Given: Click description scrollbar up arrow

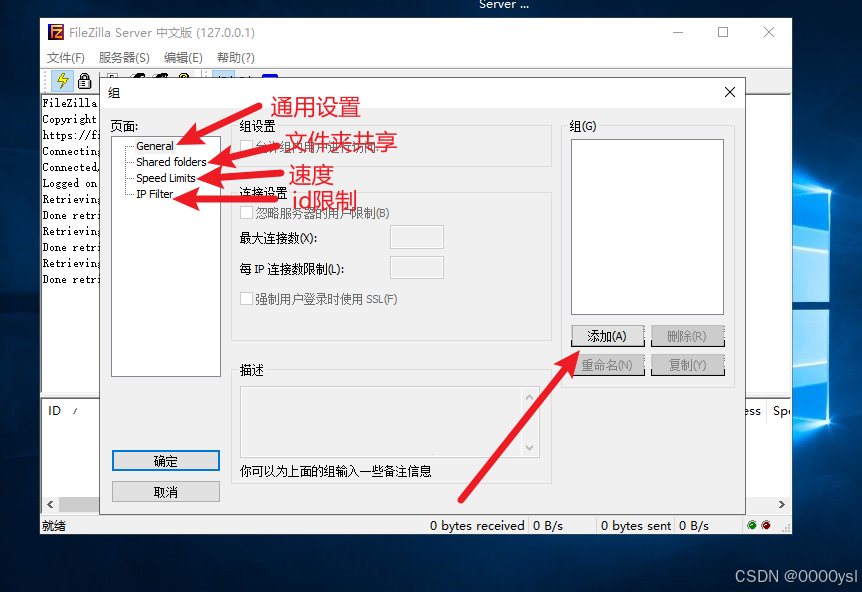Looking at the screenshot, I should point(529,397).
